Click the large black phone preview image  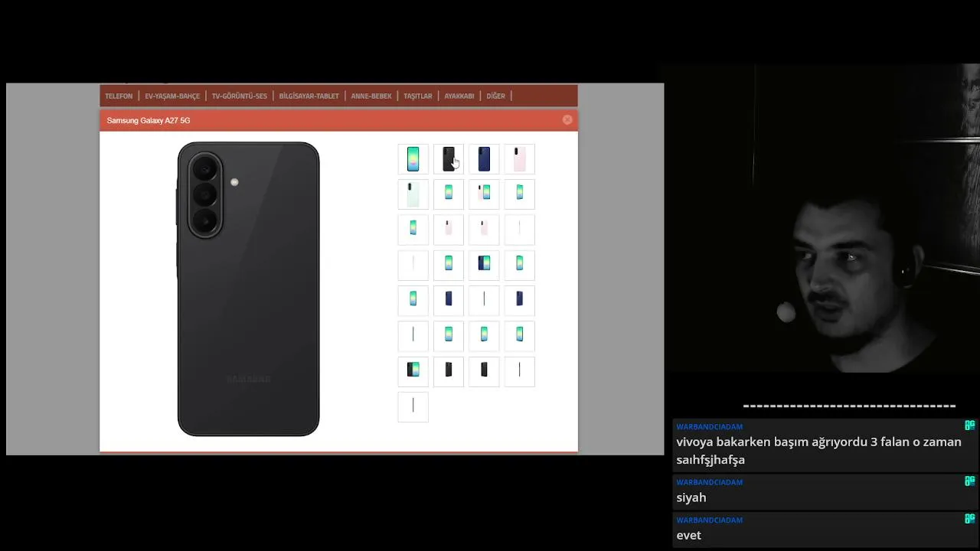click(x=248, y=289)
